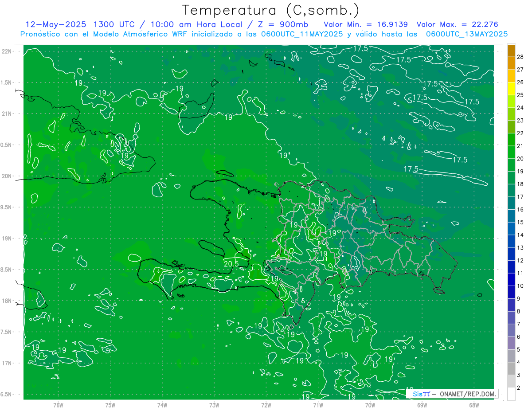Click the '25' color scale label
The image size is (532, 411).
pyautogui.click(x=520, y=95)
